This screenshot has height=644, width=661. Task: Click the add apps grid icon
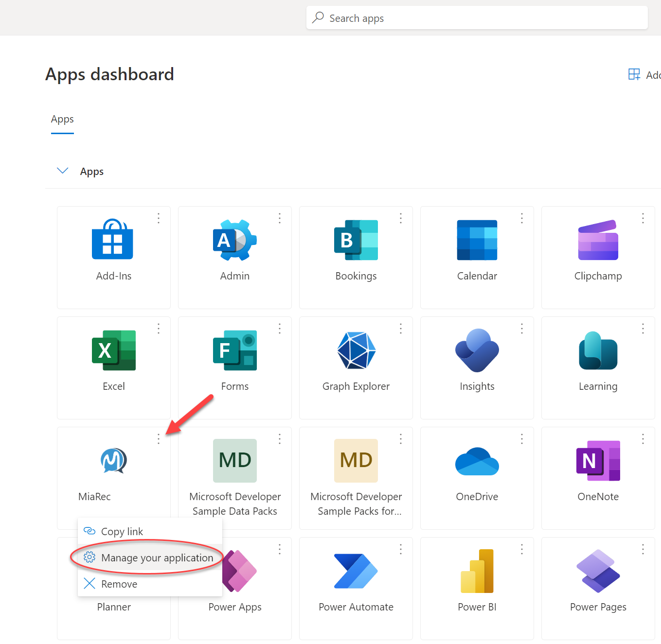click(x=634, y=74)
